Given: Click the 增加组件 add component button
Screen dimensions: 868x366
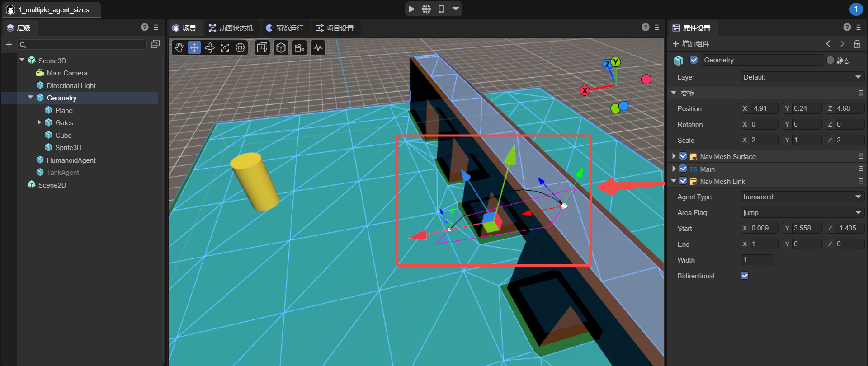Looking at the screenshot, I should tap(691, 44).
